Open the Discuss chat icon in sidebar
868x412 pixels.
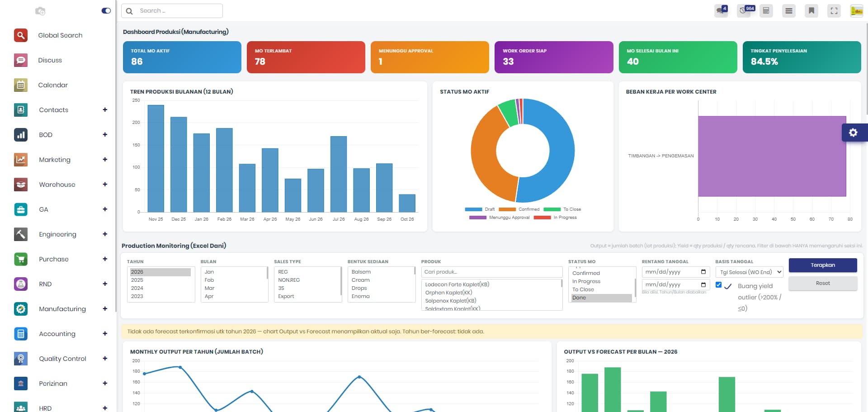tap(21, 60)
